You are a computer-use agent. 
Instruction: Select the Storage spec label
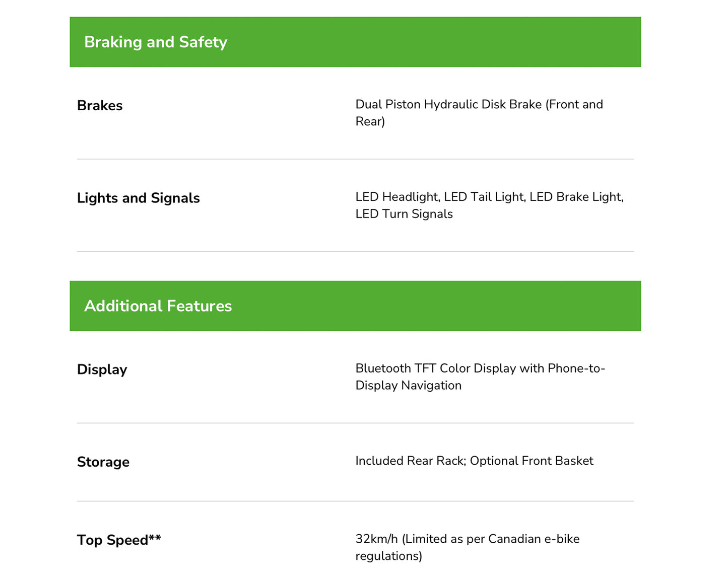tap(103, 462)
